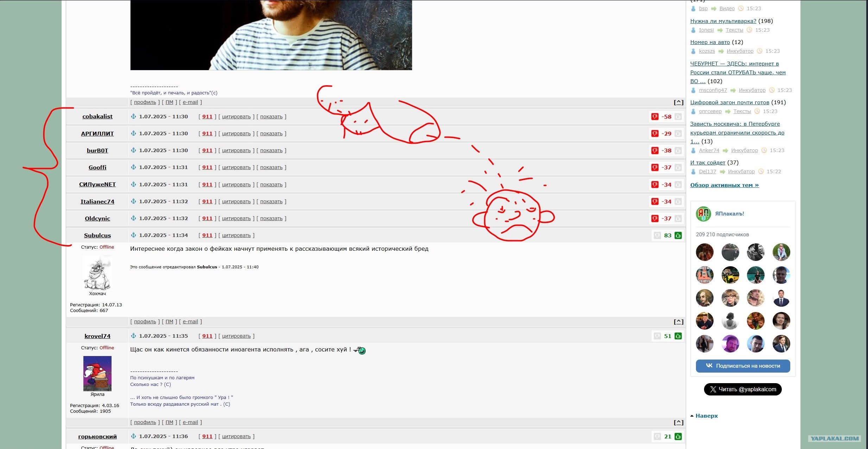
Task: Click the Наверх scroll-to-top control
Action: pyautogui.click(x=706, y=416)
